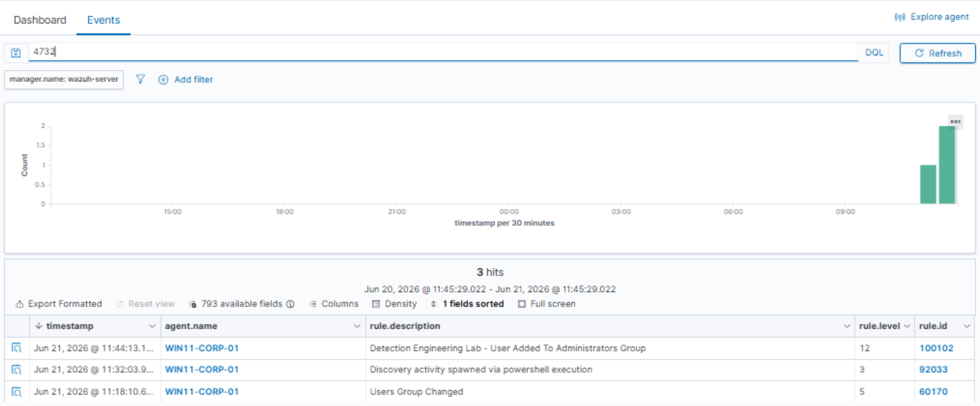Expand the rule.description column header dropdown

[847, 326]
